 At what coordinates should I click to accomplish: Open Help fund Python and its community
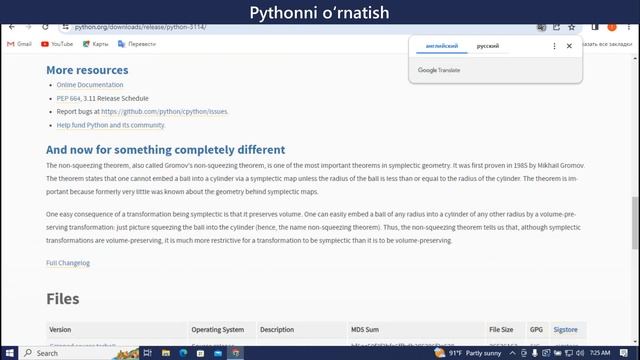pos(110,125)
